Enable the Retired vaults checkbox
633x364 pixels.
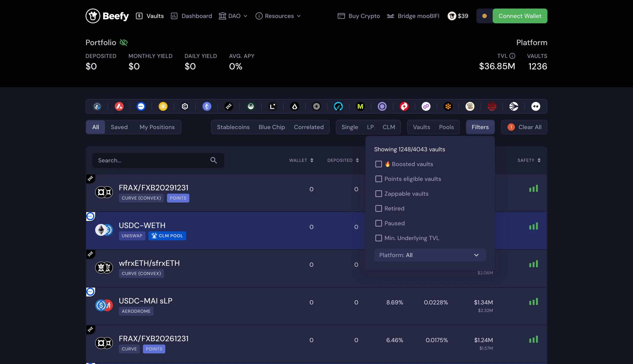379,209
